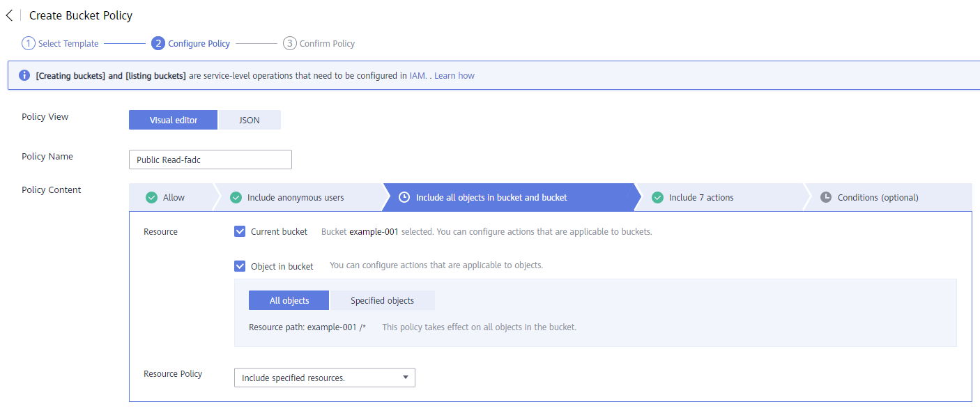This screenshot has height=411, width=980.
Task: Open the IAM link in the banner
Action: (418, 75)
